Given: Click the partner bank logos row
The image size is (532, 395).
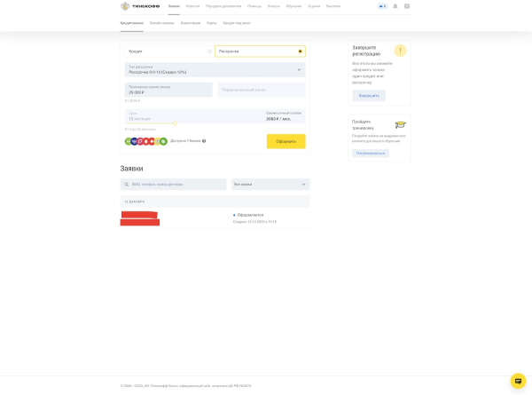Looking at the screenshot, I should click(x=145, y=141).
